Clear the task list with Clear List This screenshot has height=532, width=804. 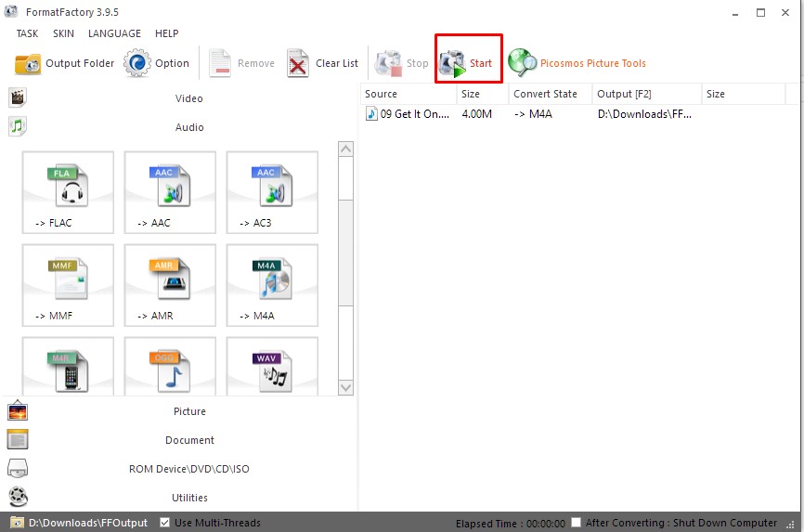pyautogui.click(x=322, y=64)
